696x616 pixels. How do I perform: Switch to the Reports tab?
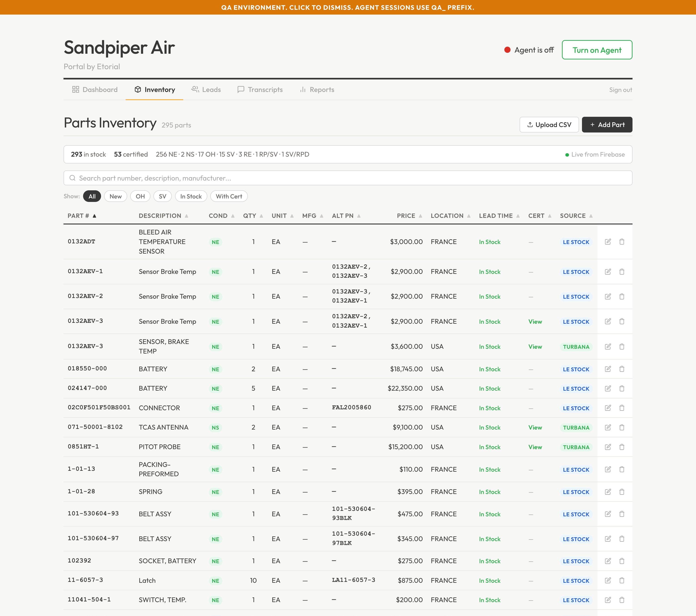tap(317, 89)
